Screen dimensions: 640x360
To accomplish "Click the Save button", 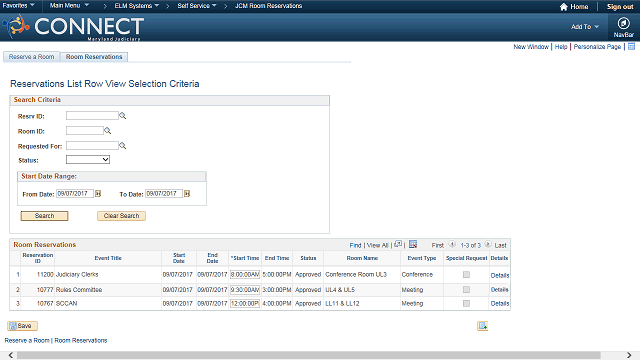I will pyautogui.click(x=23, y=326).
